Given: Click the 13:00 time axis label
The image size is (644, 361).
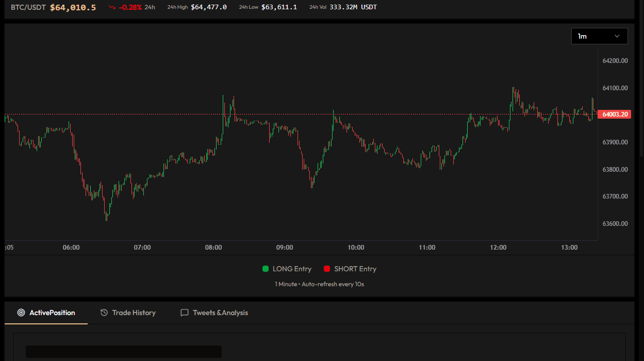Looking at the screenshot, I should click(x=569, y=248).
